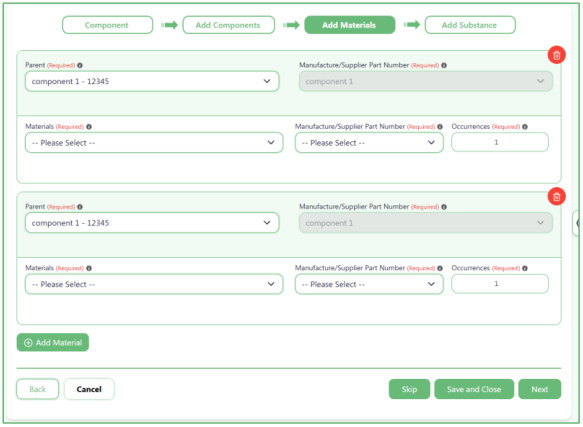This screenshot has height=427, width=583.
Task: Click Save and Close
Action: (x=474, y=389)
